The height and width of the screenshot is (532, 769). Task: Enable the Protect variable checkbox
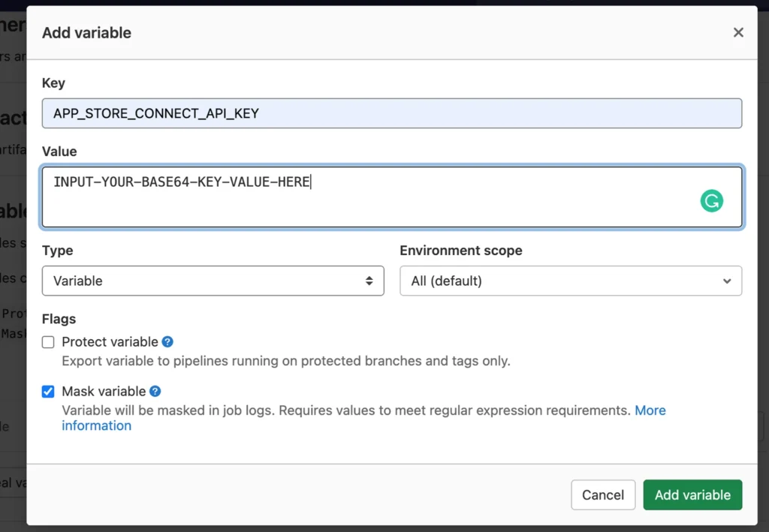point(48,341)
